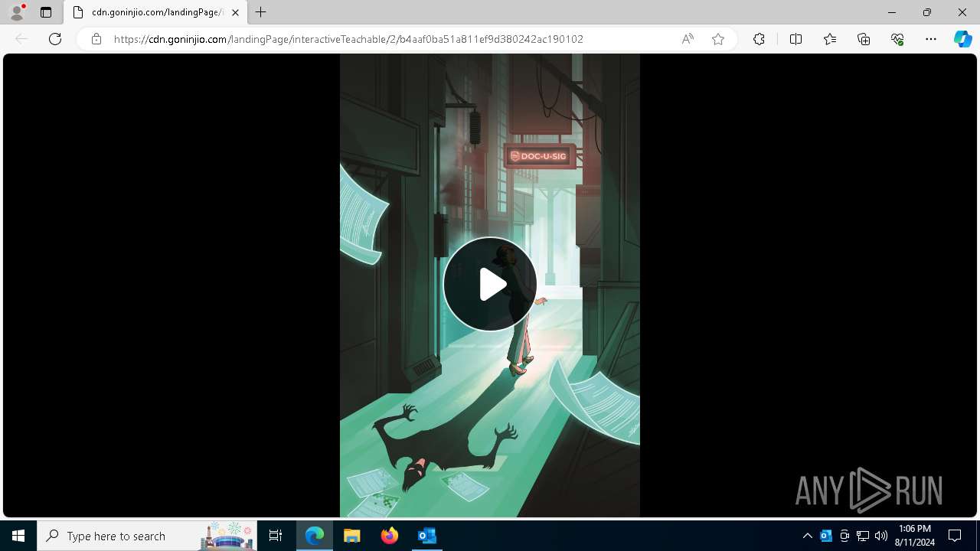Image resolution: width=980 pixels, height=551 pixels.
Task: Minimize the browser window
Action: [892, 12]
